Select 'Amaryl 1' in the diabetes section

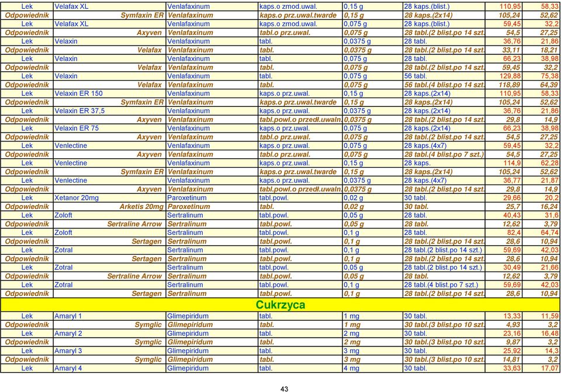click(x=68, y=316)
